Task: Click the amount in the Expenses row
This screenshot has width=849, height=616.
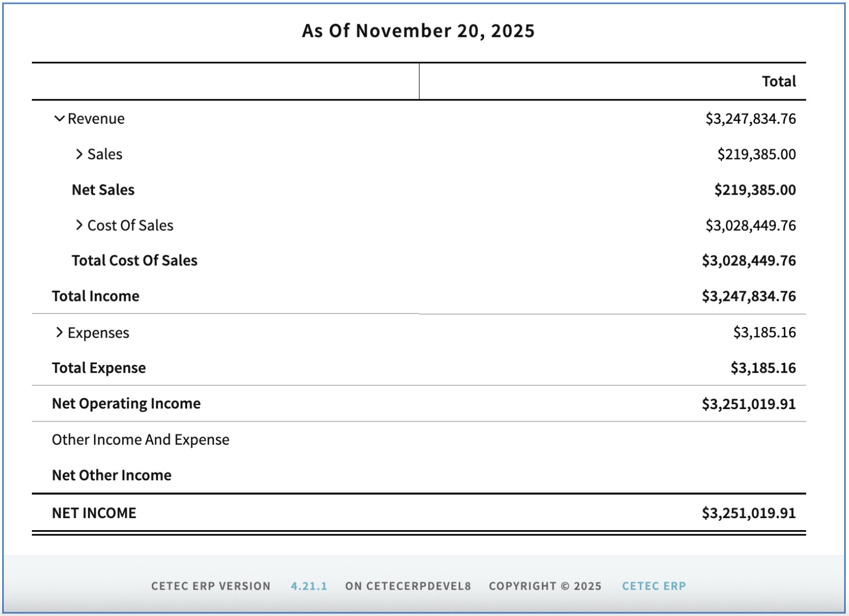Action: pos(764,332)
